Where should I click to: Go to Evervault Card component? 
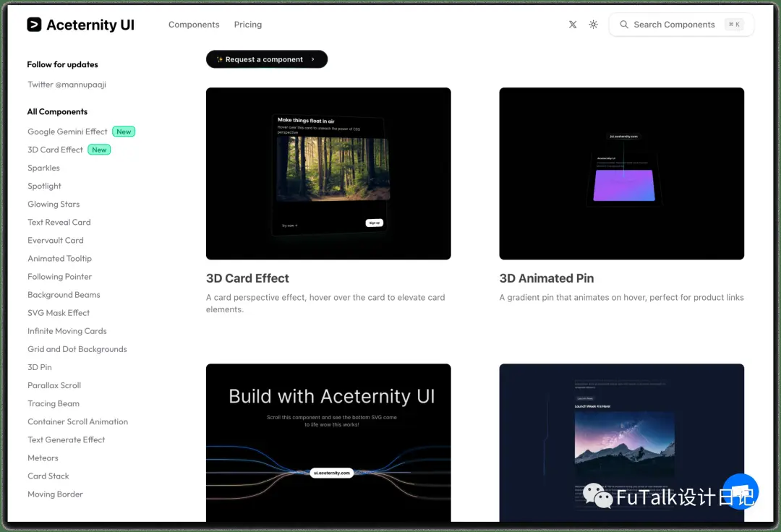56,241
